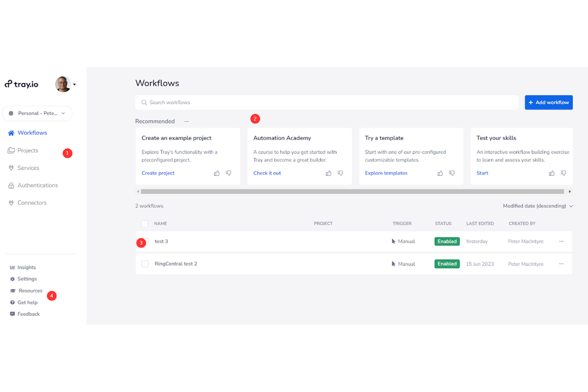Open the Workflows section in the sidebar
Screen dimensions: 588x392
pyautogui.click(x=32, y=133)
